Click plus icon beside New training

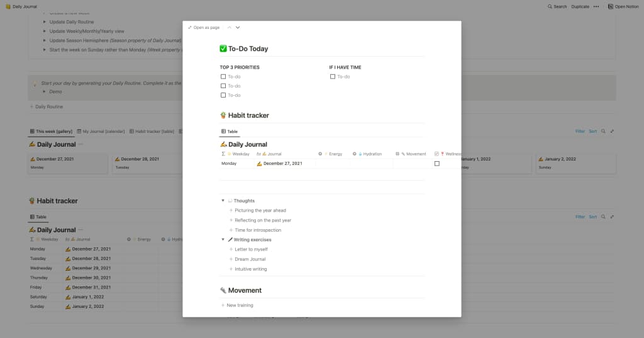[x=223, y=305]
